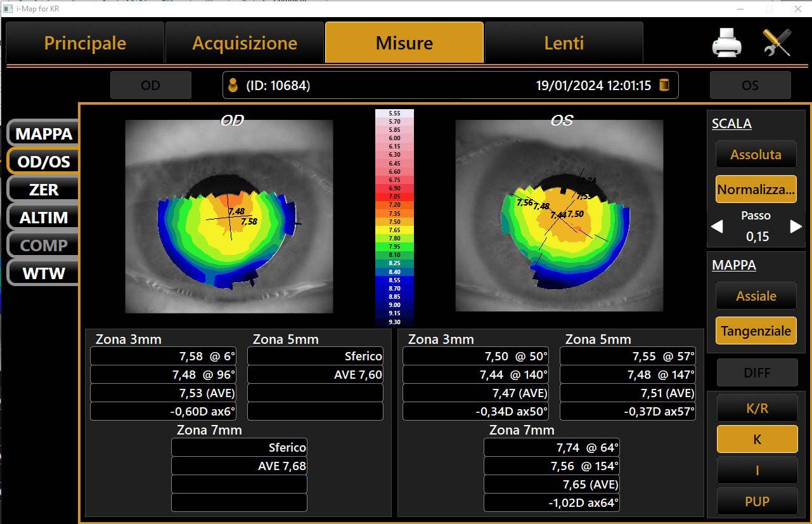Open the ZER side view
Viewport: 812px width, 524px height.
[x=43, y=190]
